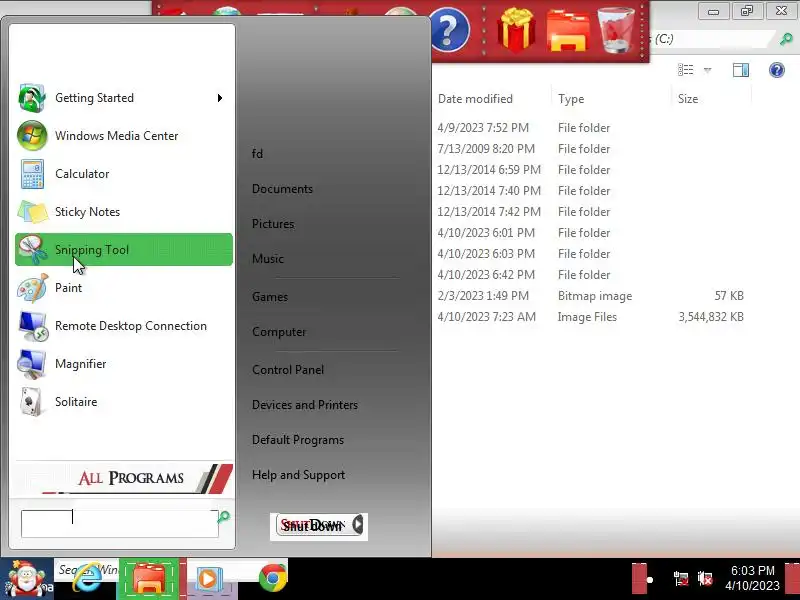Click the muted volume tray icon
The height and width of the screenshot is (600, 800).
pos(705,579)
